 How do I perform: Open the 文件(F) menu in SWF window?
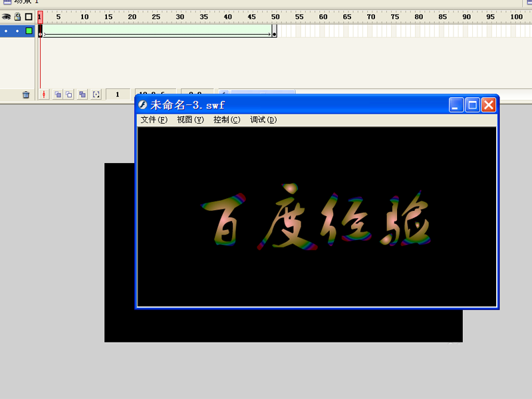tap(154, 120)
